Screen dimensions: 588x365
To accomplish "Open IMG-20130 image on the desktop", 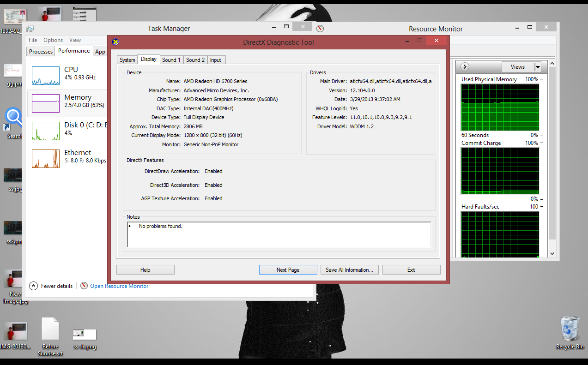I will (15, 330).
